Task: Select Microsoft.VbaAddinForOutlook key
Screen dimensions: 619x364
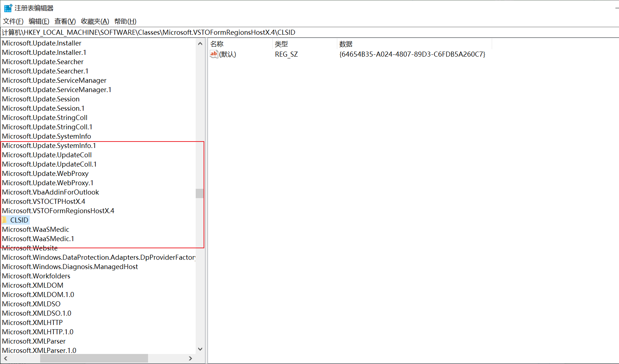Action: click(51, 192)
